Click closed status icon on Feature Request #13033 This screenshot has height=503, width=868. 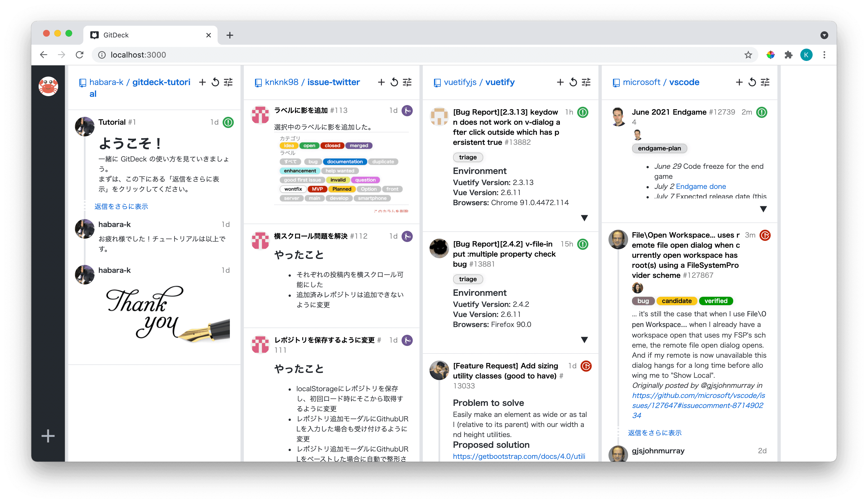click(x=586, y=366)
